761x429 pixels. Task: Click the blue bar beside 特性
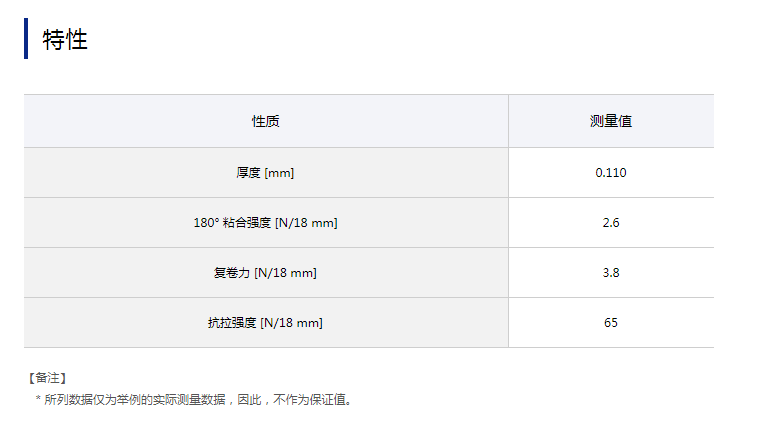click(26, 39)
